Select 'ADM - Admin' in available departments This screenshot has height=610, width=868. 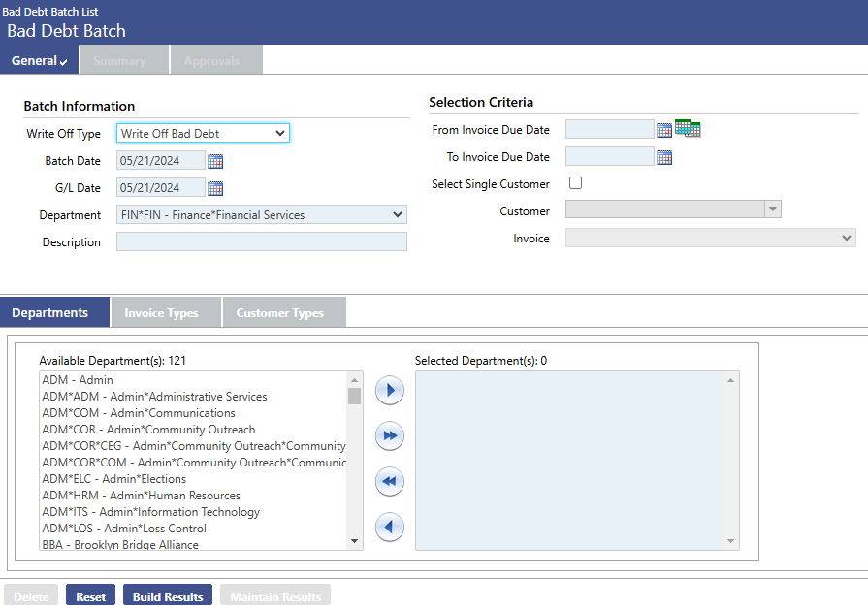point(193,380)
